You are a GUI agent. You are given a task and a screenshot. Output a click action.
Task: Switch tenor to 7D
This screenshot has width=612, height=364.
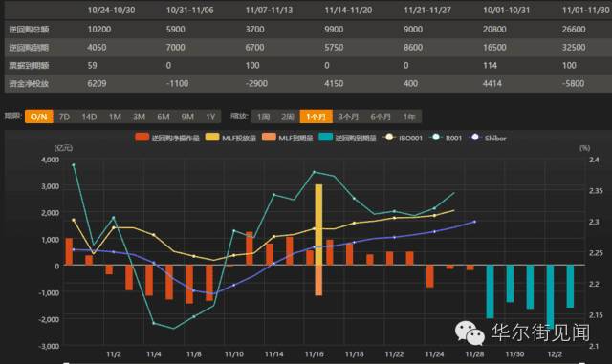(64, 117)
